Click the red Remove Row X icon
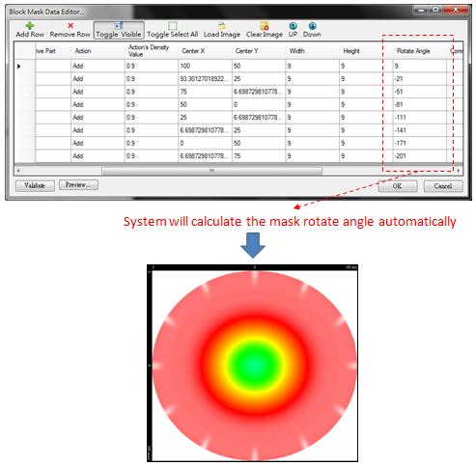The height and width of the screenshot is (466, 476). coord(70,26)
